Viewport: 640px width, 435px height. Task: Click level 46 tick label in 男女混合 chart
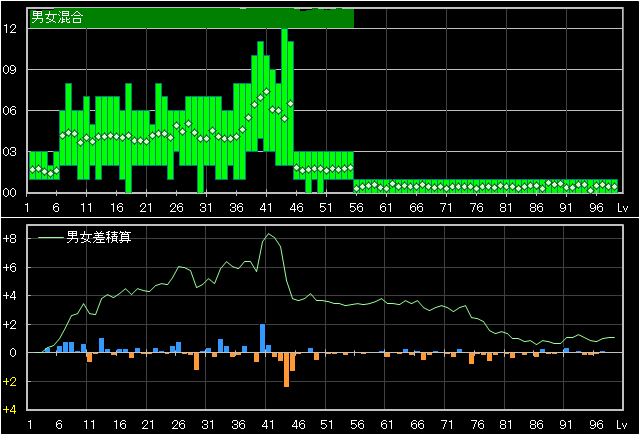[x=296, y=208]
